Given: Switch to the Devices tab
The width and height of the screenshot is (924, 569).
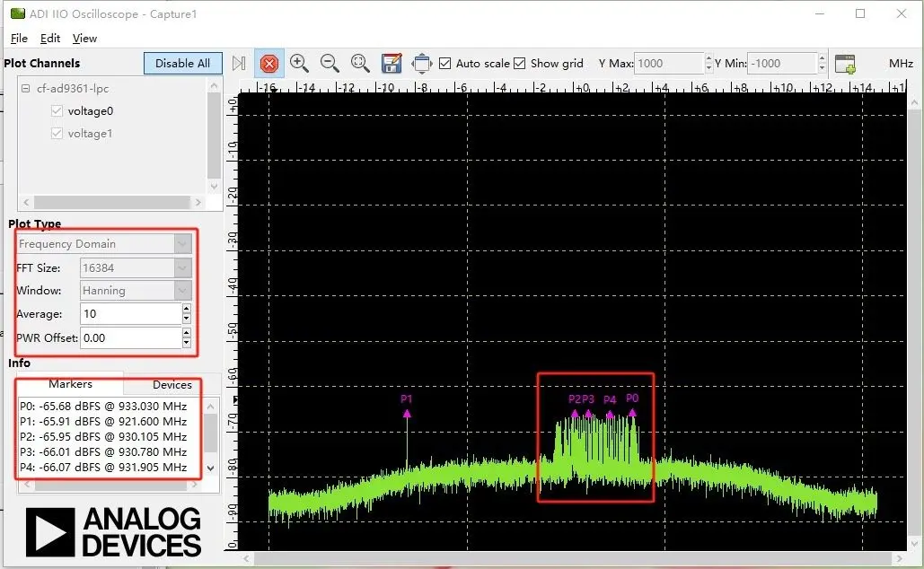Looking at the screenshot, I should click(172, 385).
